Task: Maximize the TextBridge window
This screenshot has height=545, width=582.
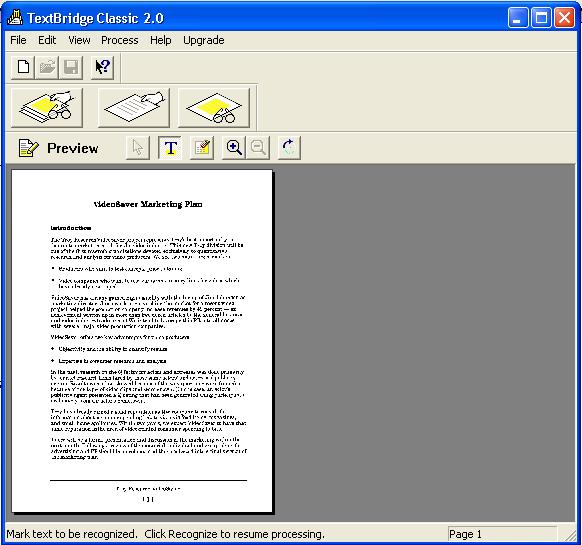Action: click(541, 17)
